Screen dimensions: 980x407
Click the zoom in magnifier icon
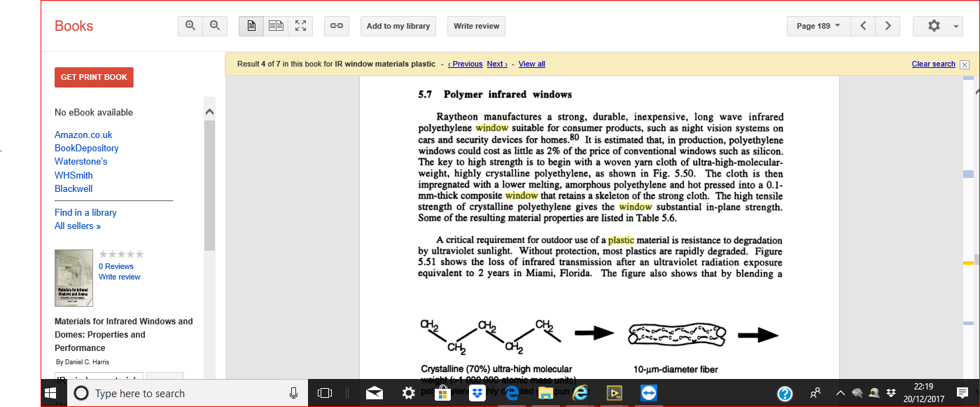[x=190, y=26]
